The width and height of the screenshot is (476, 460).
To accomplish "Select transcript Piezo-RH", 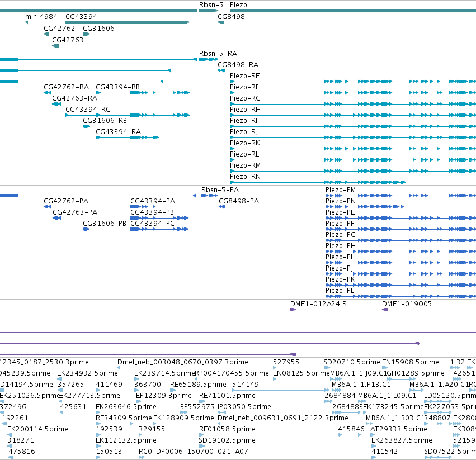I will (x=245, y=109).
